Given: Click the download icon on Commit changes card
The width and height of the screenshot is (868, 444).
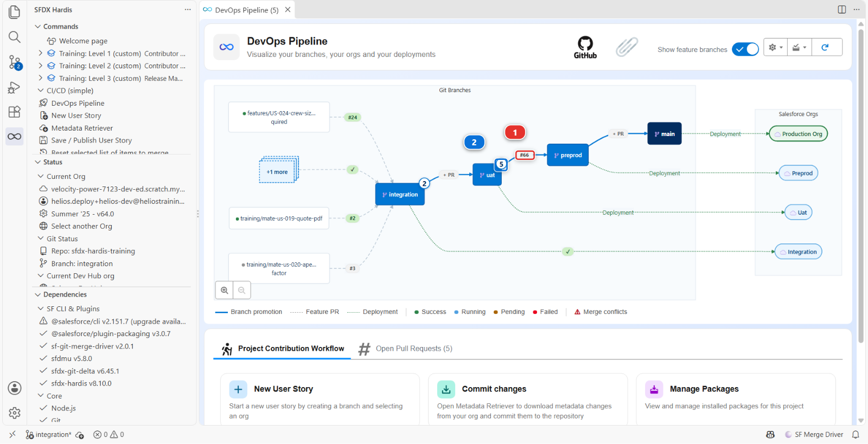Looking at the screenshot, I should pos(446,389).
